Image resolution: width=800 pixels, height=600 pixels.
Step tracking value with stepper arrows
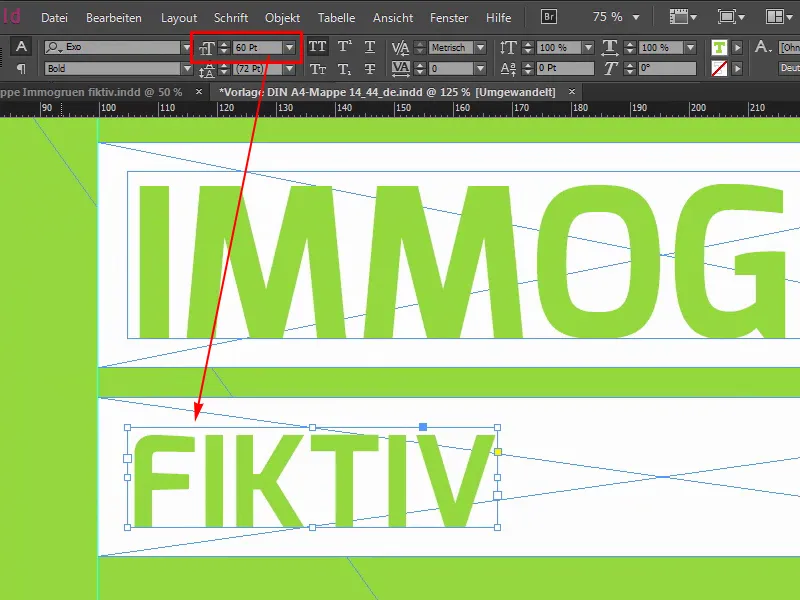(420, 68)
